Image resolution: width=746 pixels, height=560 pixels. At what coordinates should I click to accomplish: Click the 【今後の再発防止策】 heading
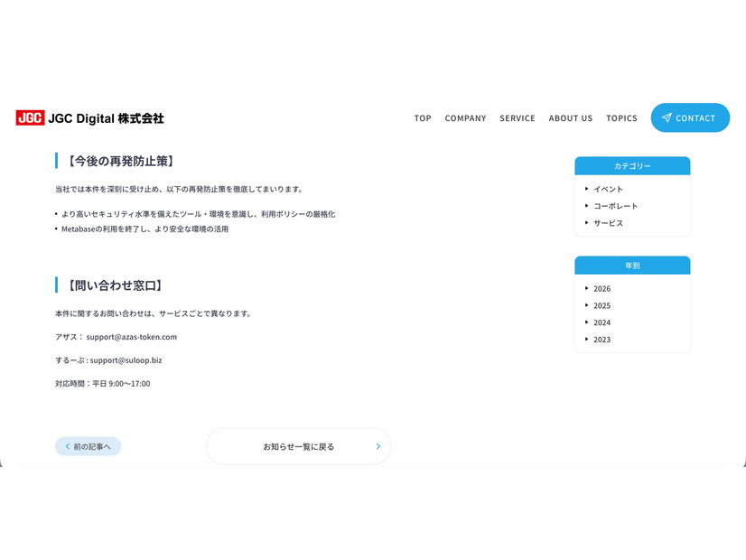pyautogui.click(x=119, y=161)
